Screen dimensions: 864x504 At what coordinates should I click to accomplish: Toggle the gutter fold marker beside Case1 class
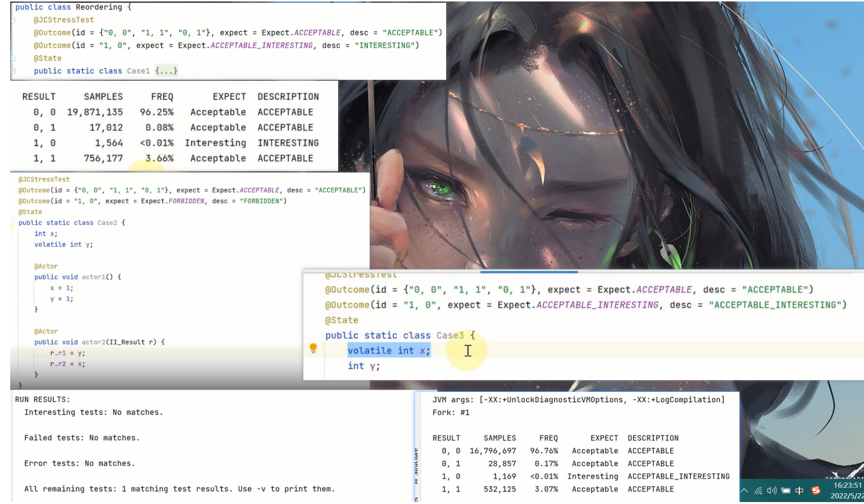tap(13, 71)
